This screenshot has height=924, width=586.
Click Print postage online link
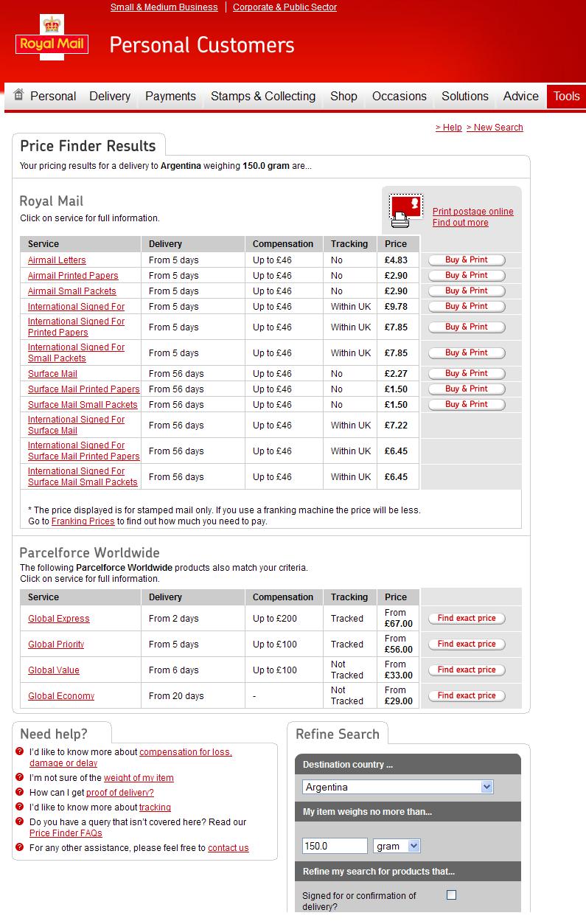tap(473, 212)
